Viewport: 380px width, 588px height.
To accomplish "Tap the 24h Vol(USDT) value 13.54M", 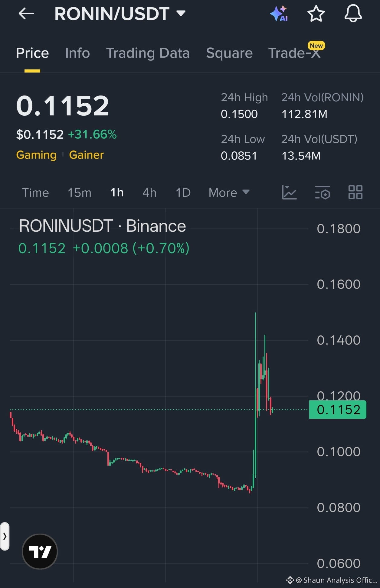I will [x=301, y=156].
